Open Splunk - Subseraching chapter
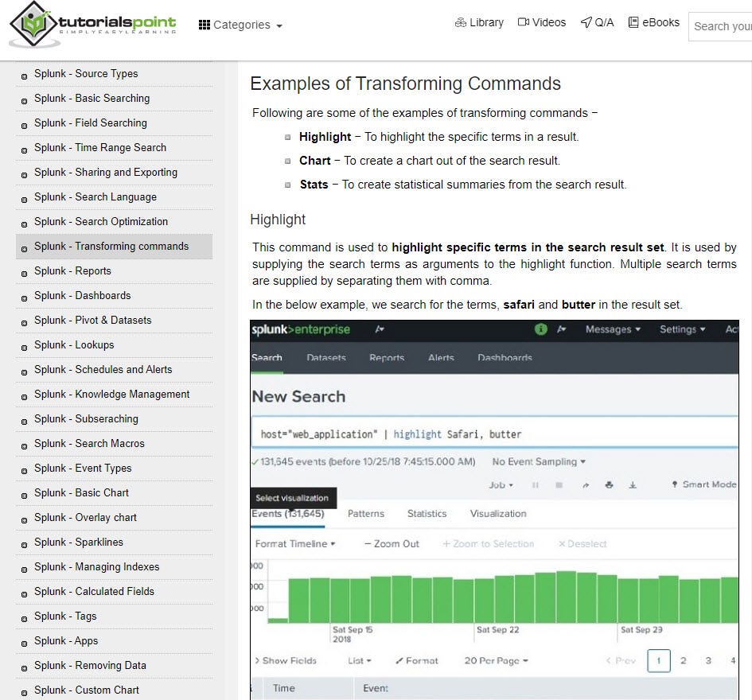The height and width of the screenshot is (700, 752). pos(86,419)
